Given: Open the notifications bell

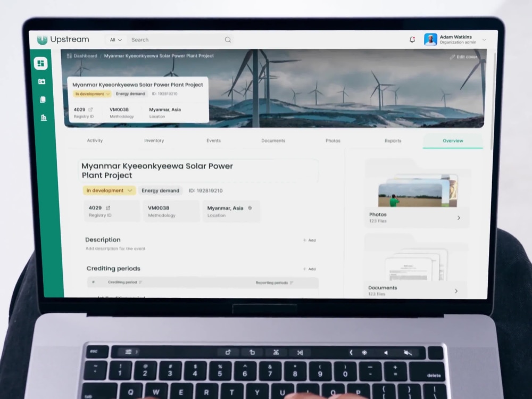Looking at the screenshot, I should tap(412, 39).
